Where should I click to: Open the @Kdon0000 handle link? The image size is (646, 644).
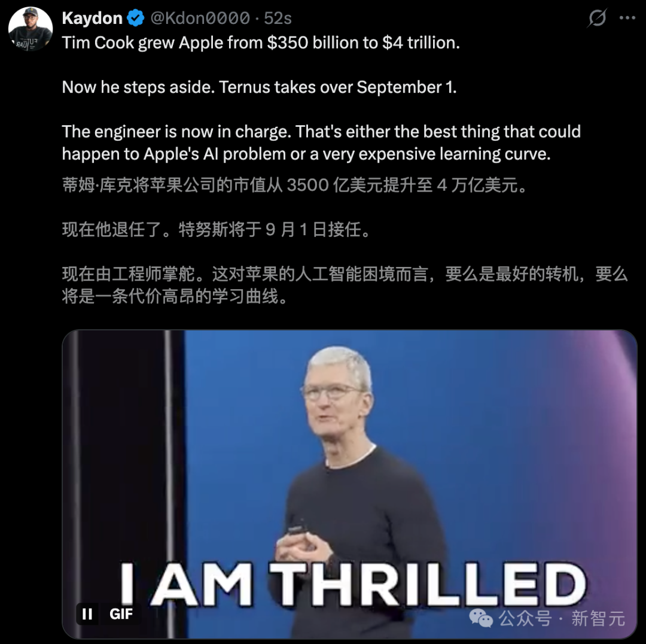coord(200,18)
